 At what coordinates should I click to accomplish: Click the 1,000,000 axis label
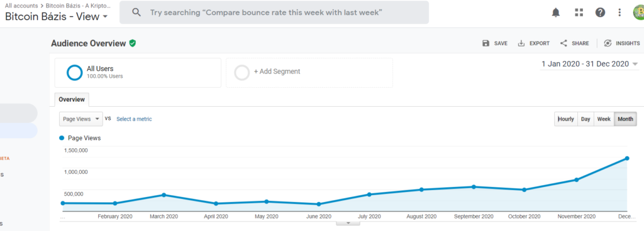pyautogui.click(x=75, y=172)
